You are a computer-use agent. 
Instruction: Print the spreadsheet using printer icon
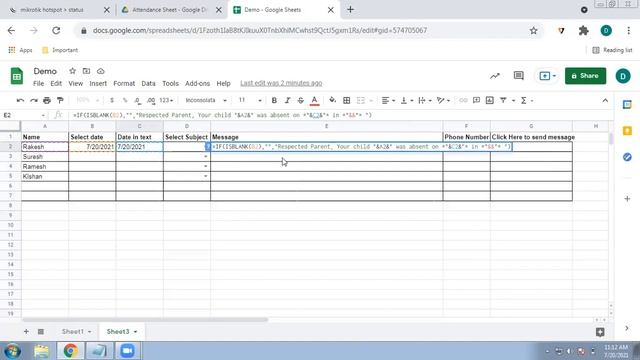[47, 100]
